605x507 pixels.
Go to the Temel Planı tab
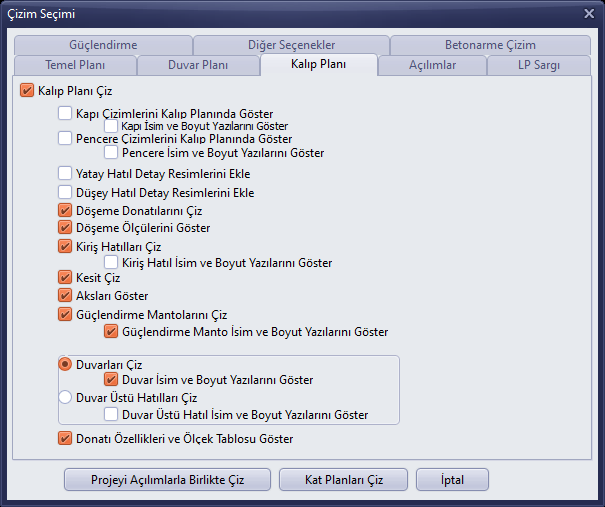click(75, 65)
